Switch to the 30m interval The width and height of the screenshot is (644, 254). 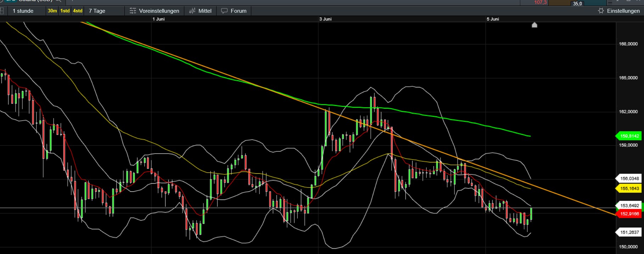coord(52,11)
